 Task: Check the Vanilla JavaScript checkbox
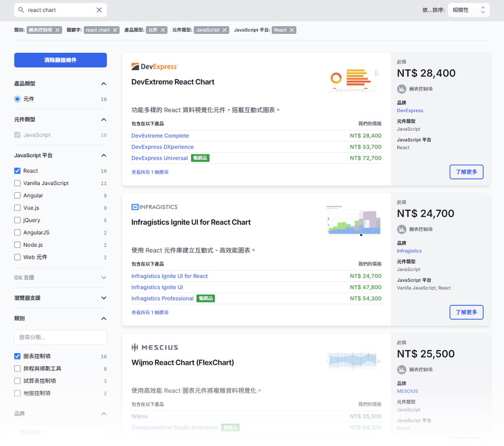tap(17, 183)
